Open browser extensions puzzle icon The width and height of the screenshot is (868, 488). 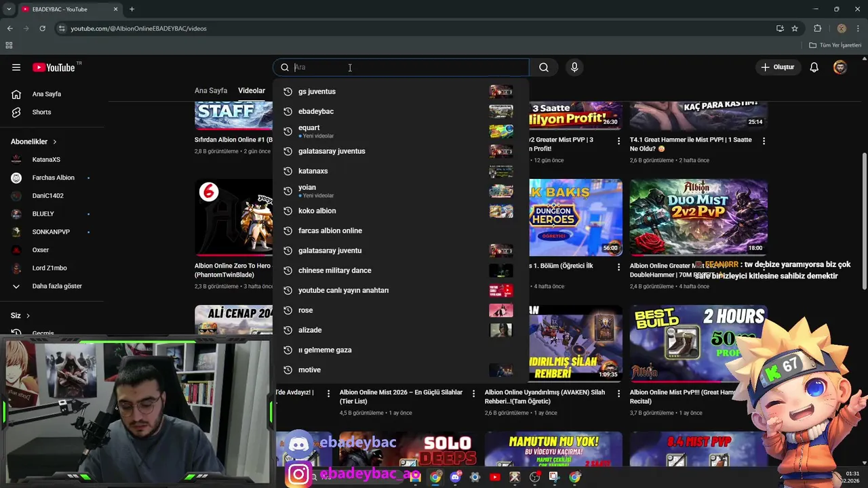tap(817, 28)
